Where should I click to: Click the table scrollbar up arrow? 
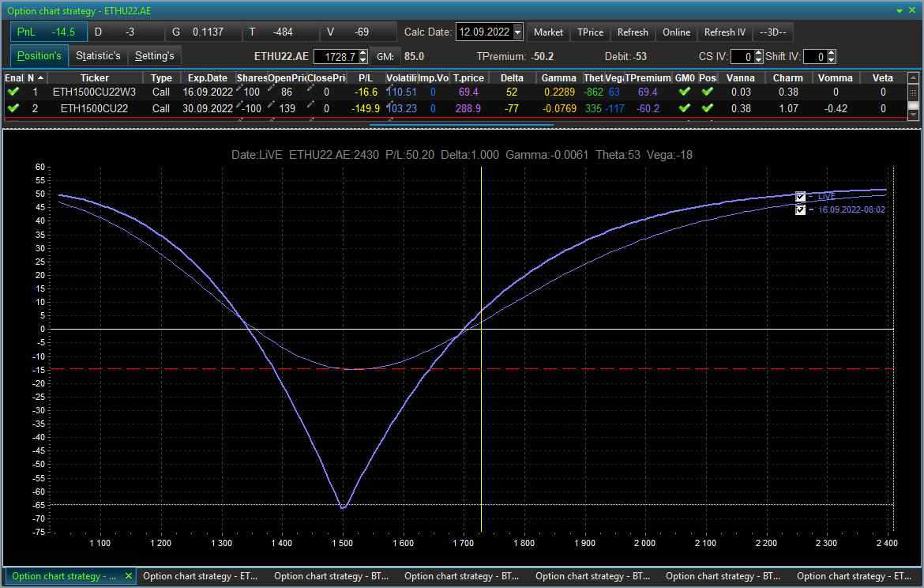914,77
